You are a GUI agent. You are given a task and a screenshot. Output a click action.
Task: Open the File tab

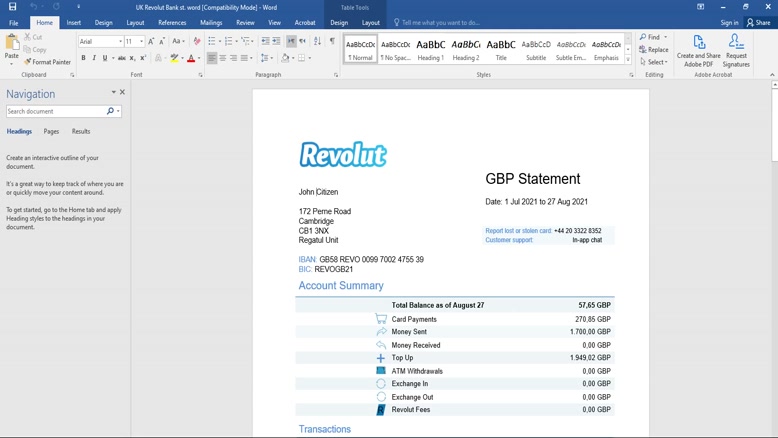(14, 23)
